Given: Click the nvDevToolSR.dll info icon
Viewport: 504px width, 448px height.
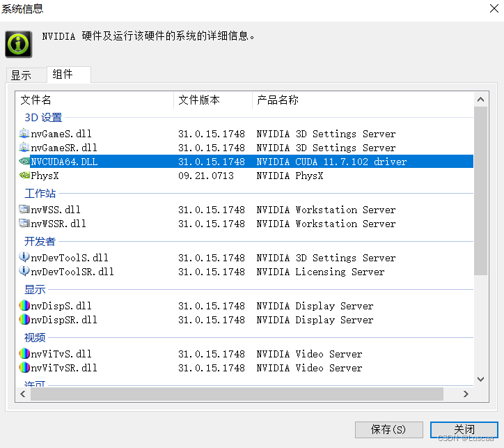Looking at the screenshot, I should click(24, 272).
